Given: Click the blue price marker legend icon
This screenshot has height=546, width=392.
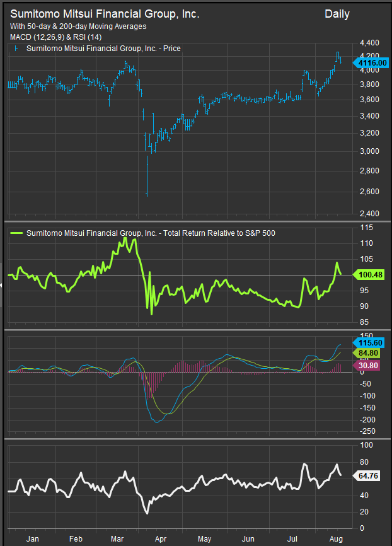Looking at the screenshot, I should tap(15, 49).
